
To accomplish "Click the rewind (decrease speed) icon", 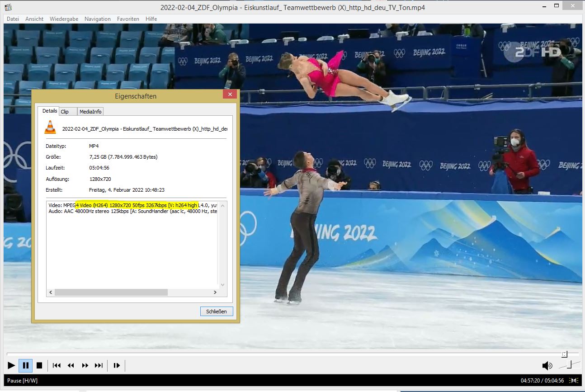I will pos(71,365).
